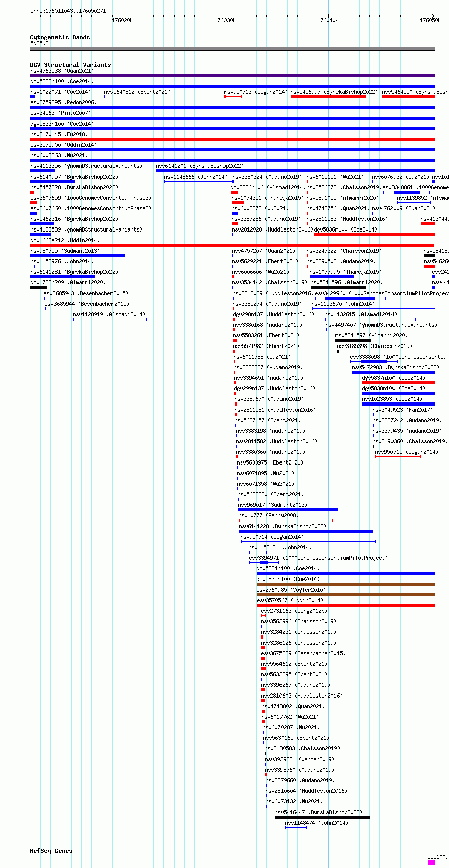
Task: Open nsv2811583 (Huddleston2016) label
Action: (347, 219)
